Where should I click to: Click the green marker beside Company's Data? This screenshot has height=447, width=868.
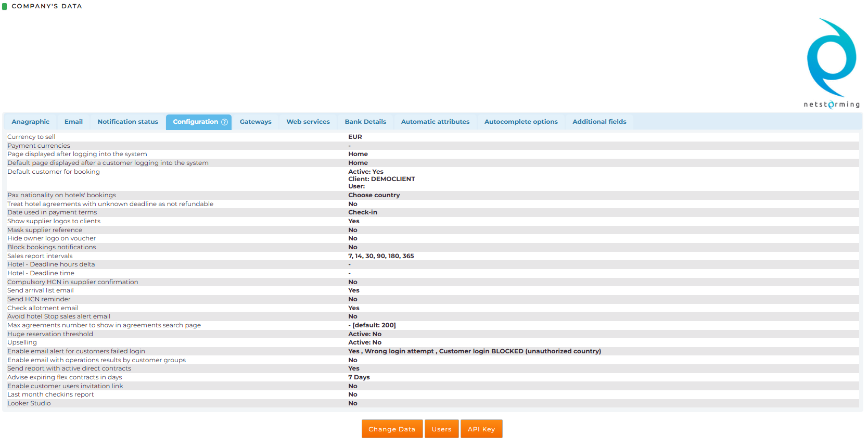pyautogui.click(x=5, y=6)
